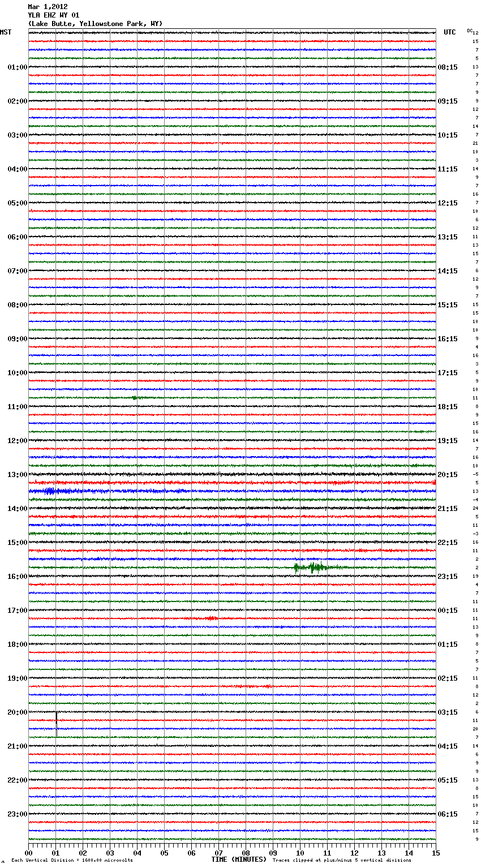Click the 22:15 UTC time label

[x=448, y=543]
